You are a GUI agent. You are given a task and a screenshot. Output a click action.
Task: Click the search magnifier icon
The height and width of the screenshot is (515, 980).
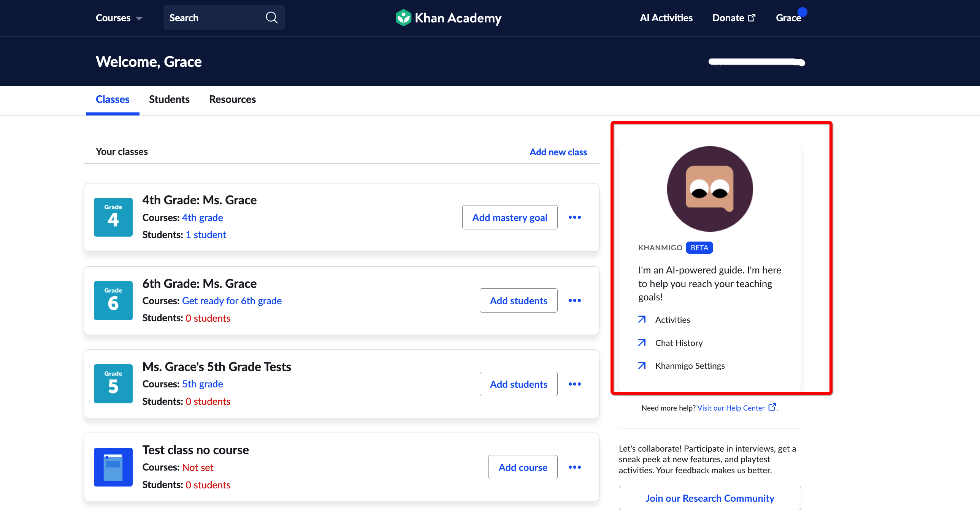click(272, 17)
